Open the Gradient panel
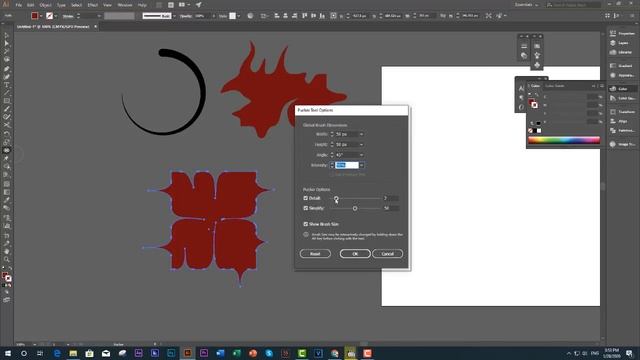Viewport: 640px width, 360px height. tap(622, 66)
